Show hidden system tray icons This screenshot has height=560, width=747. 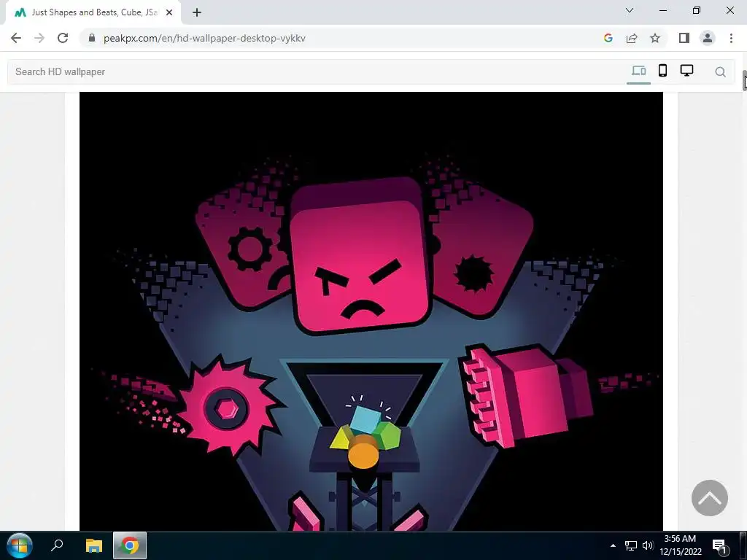(x=613, y=545)
